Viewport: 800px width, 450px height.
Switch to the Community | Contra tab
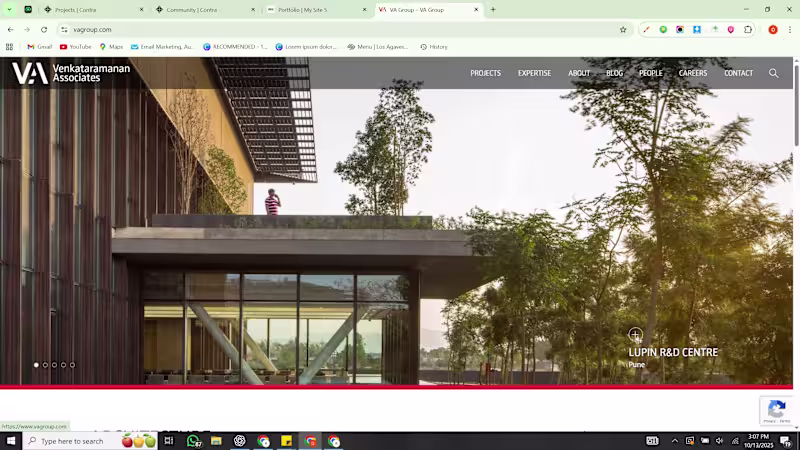pos(203,9)
